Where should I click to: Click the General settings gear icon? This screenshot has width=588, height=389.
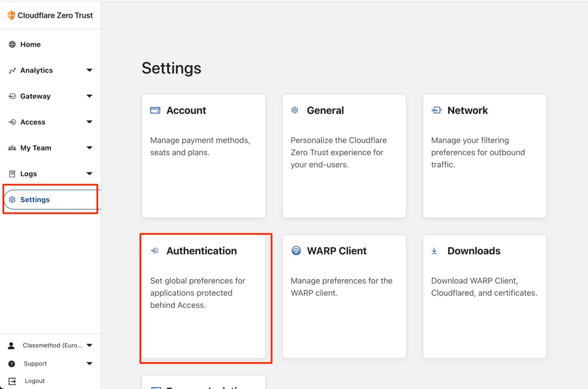pos(295,110)
